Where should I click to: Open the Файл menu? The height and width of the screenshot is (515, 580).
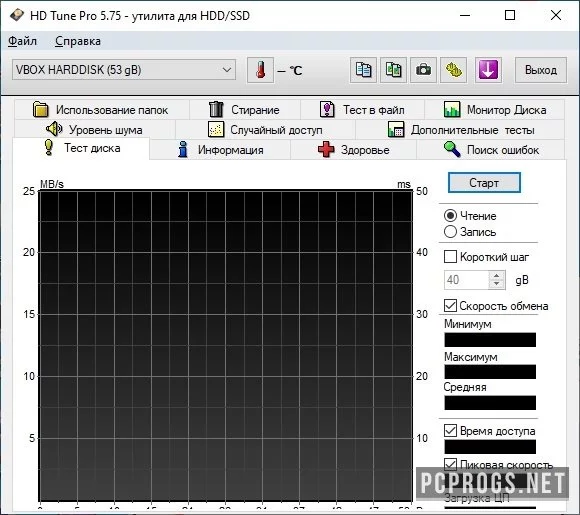click(x=23, y=41)
